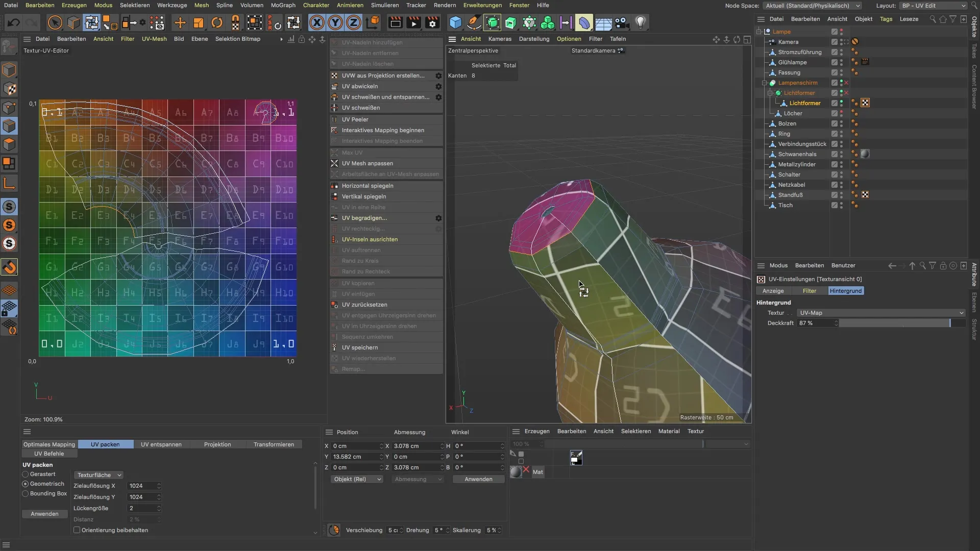The image size is (980, 551).
Task: Toggle the Z axis lock
Action: 354,22
